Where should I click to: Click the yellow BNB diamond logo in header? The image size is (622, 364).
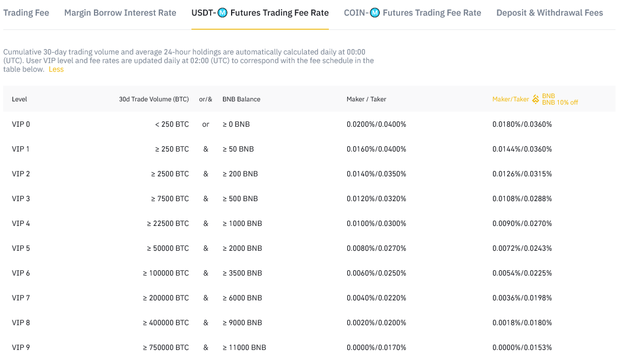click(x=535, y=99)
